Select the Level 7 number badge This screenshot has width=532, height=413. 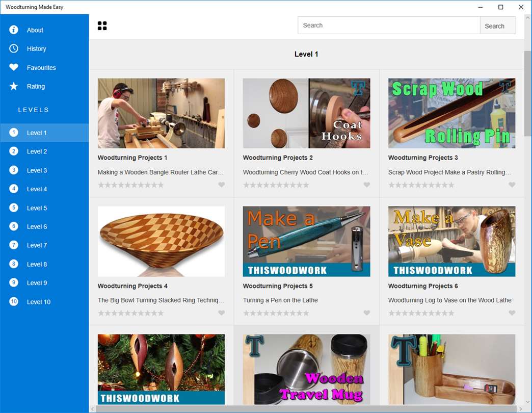click(x=14, y=245)
